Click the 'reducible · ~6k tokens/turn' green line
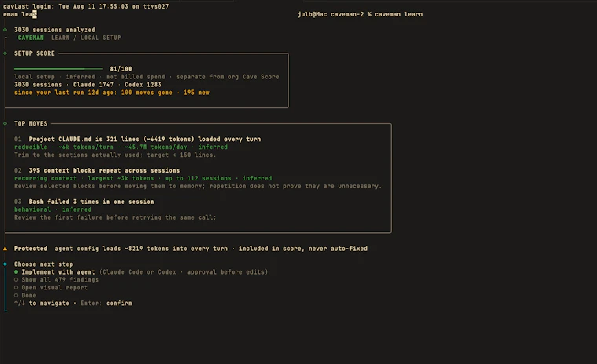This screenshot has width=597, height=364. coord(121,147)
